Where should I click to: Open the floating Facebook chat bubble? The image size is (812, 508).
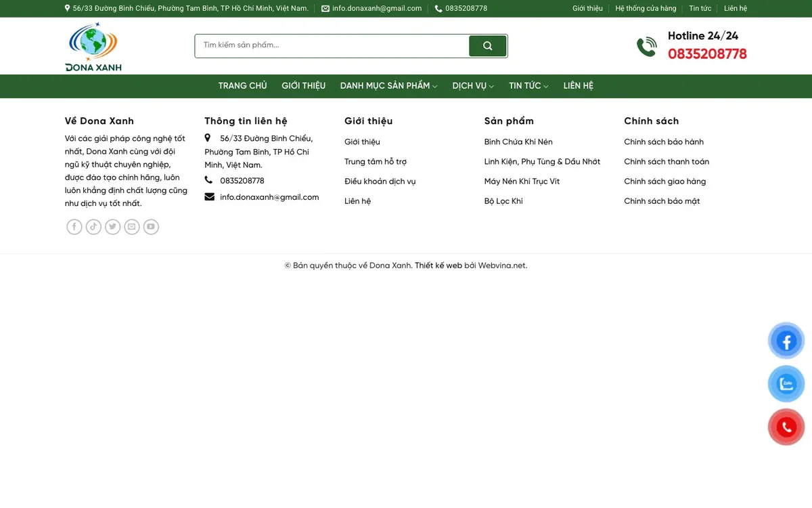click(786, 341)
